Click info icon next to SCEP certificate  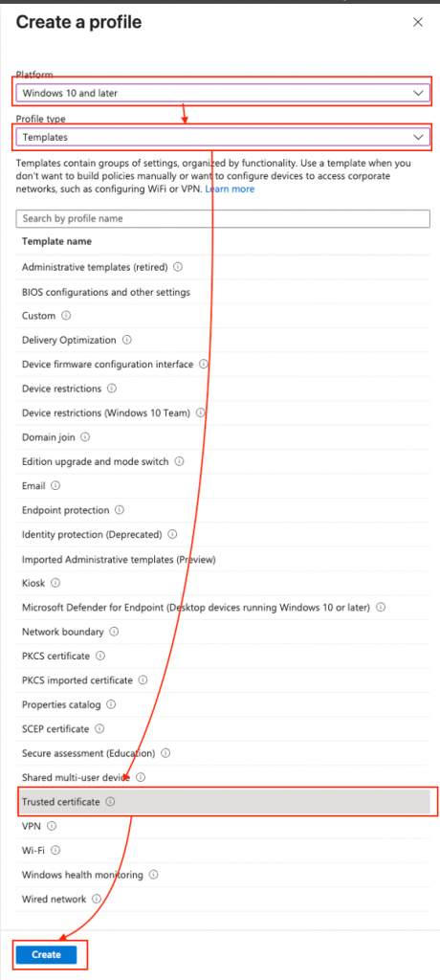[x=99, y=728]
